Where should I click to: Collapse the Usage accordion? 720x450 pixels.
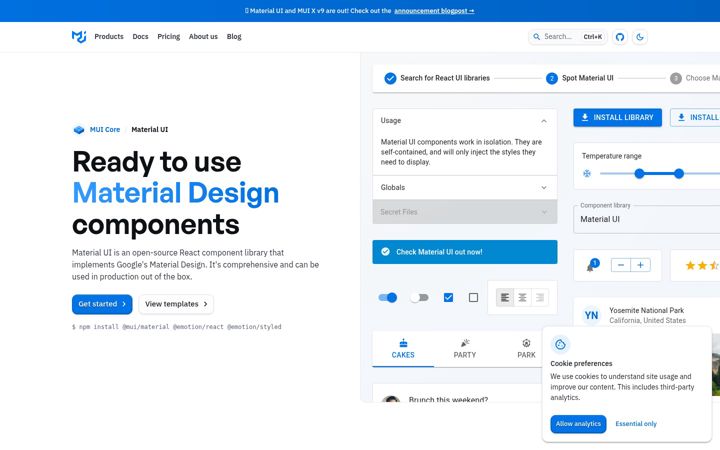pyautogui.click(x=465, y=120)
